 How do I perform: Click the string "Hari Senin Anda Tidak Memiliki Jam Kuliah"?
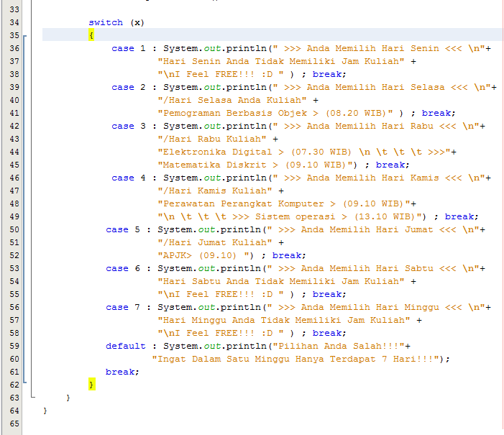point(281,61)
